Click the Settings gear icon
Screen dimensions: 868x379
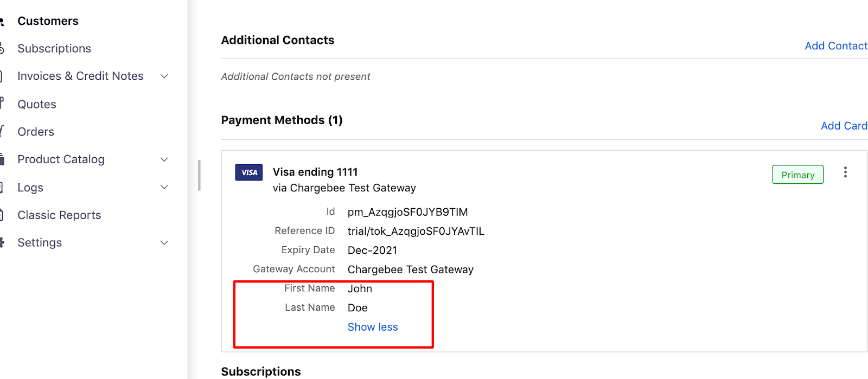click(x=2, y=242)
